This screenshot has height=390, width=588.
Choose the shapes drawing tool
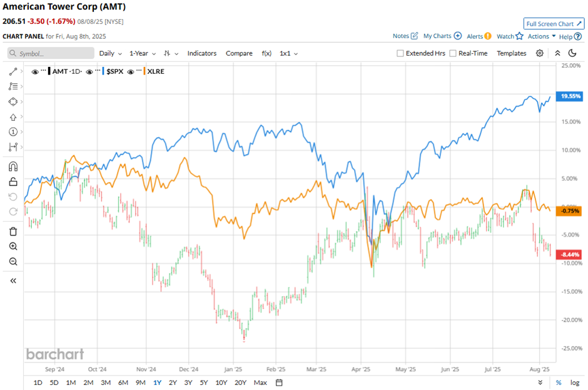pos(13,101)
